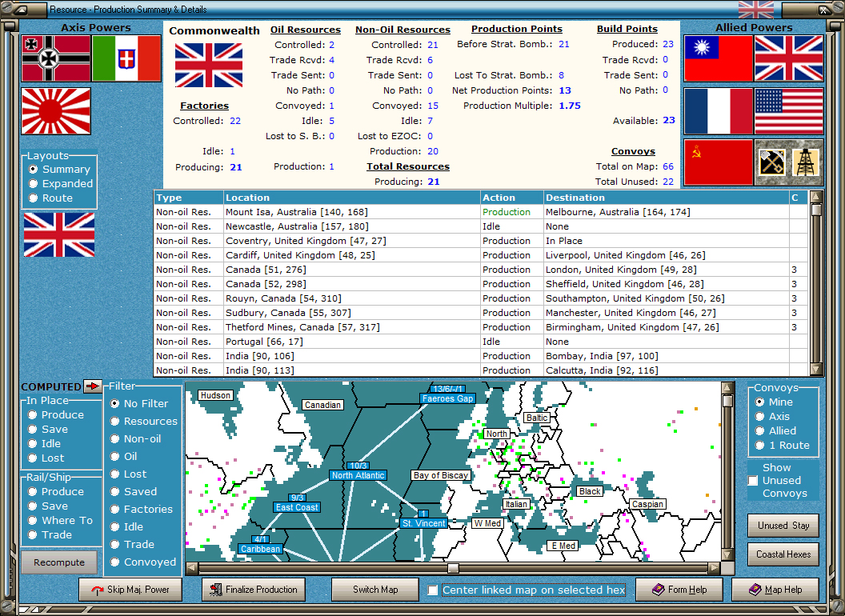The height and width of the screenshot is (616, 845).
Task: Check Center linked map on selected hex
Action: click(433, 590)
